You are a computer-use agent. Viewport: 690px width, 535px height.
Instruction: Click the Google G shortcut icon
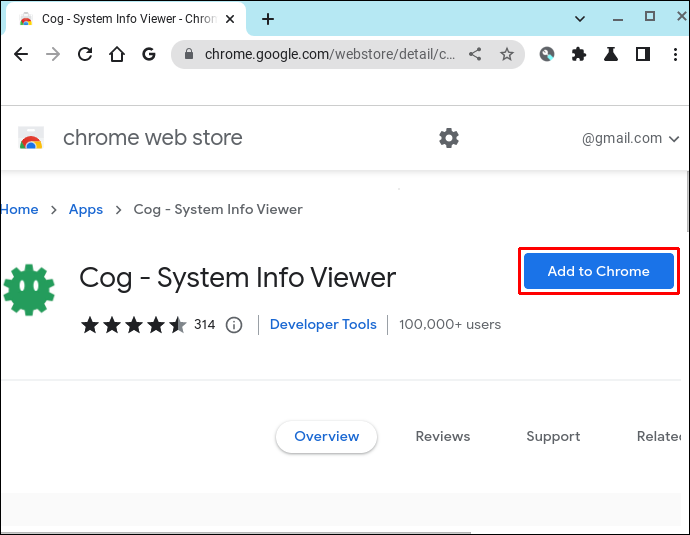[x=149, y=54]
